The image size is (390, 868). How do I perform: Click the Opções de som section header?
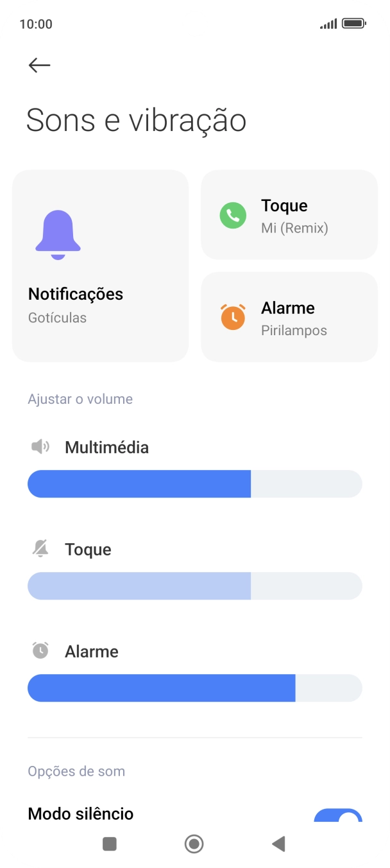pos(76,771)
